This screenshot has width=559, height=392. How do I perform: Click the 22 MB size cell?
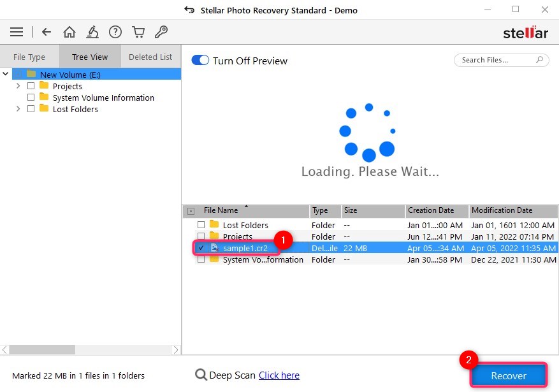[x=355, y=248]
